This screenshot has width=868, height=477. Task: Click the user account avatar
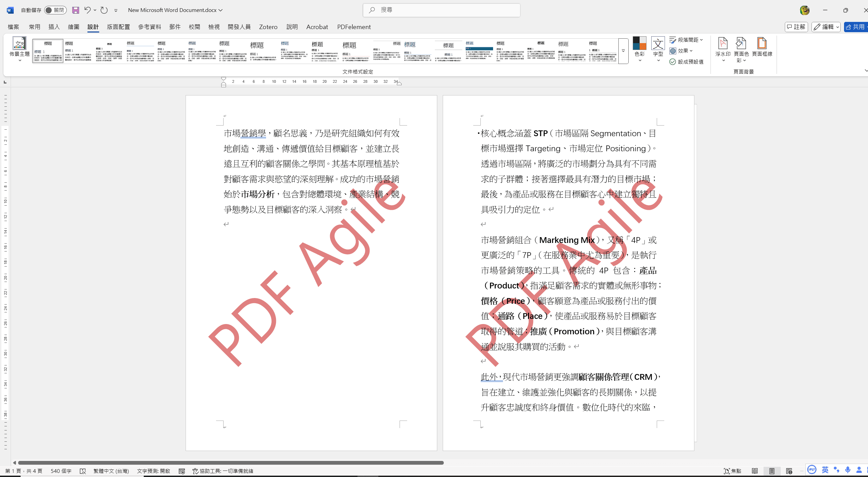point(805,10)
